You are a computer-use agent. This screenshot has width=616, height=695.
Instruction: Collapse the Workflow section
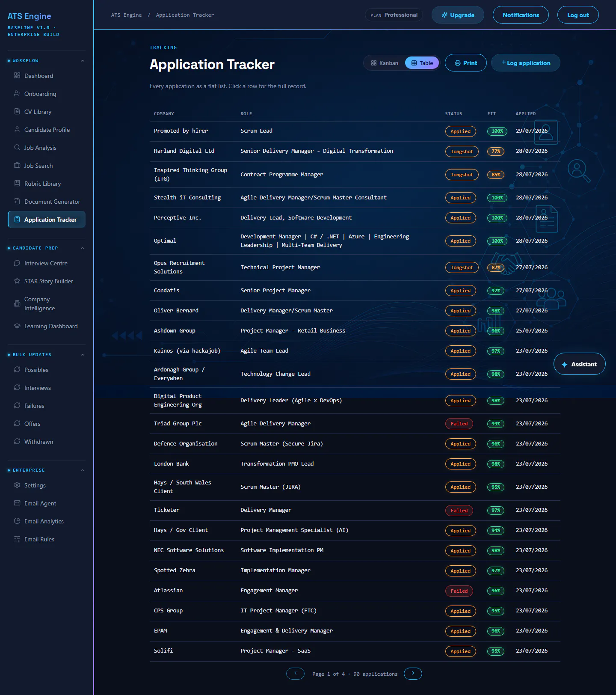tap(83, 61)
